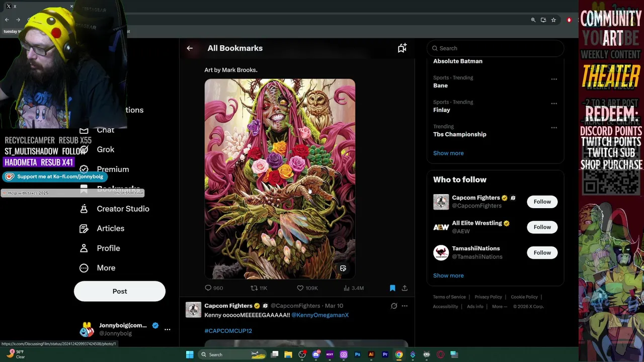The image size is (644, 362).
Task: Click Show more under Who to follow
Action: [x=448, y=276]
